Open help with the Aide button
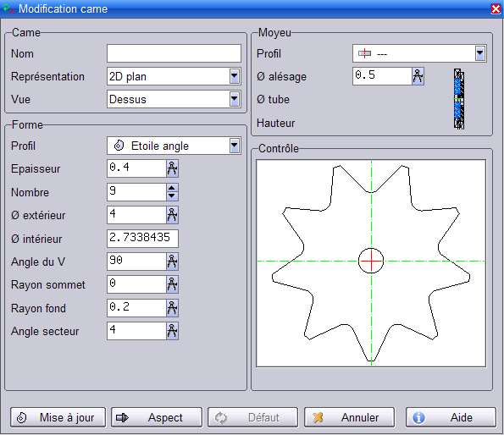The width and height of the screenshot is (504, 435). click(451, 417)
